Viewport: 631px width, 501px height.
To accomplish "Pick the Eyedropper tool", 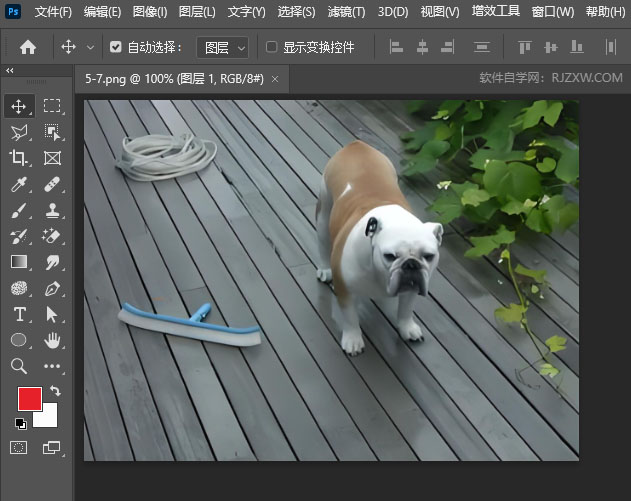I will coord(19,184).
